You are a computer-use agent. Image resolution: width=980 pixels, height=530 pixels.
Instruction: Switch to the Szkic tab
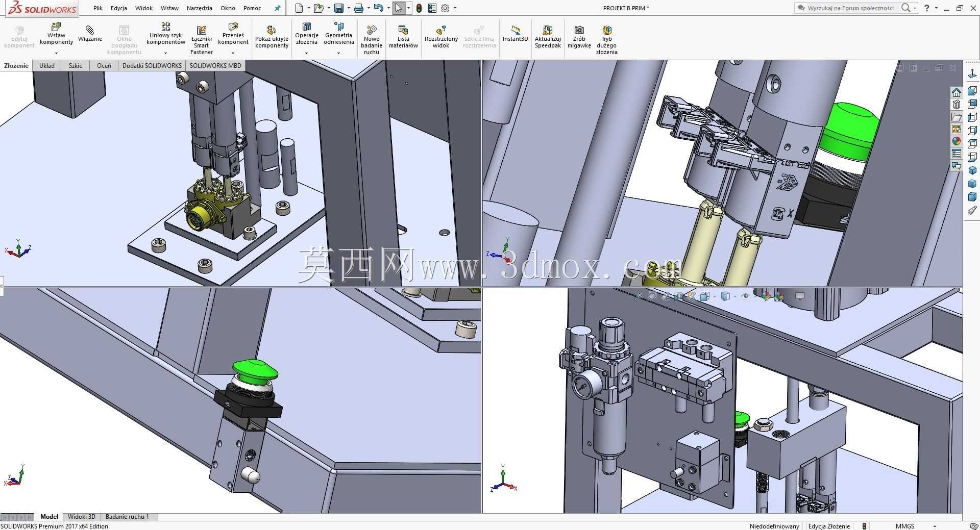click(76, 66)
